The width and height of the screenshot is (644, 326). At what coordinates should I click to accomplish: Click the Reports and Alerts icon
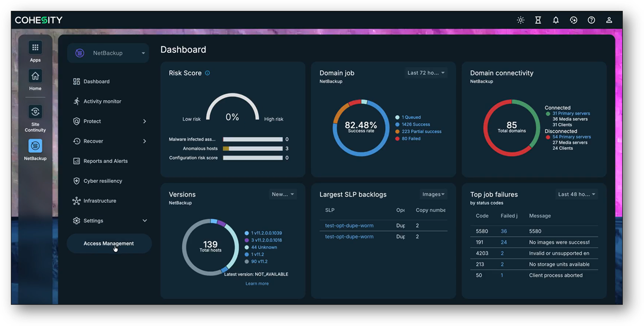click(x=76, y=161)
